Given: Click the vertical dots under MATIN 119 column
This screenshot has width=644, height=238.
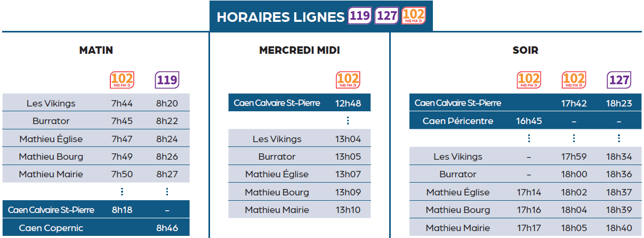Looking at the screenshot, I should coord(167,192).
